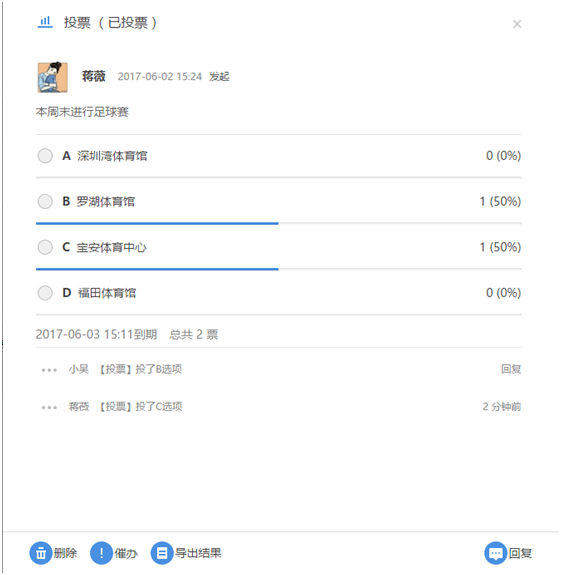This screenshot has width=561, height=575.
Task: Click the trash can delete icon
Action: pos(41,553)
